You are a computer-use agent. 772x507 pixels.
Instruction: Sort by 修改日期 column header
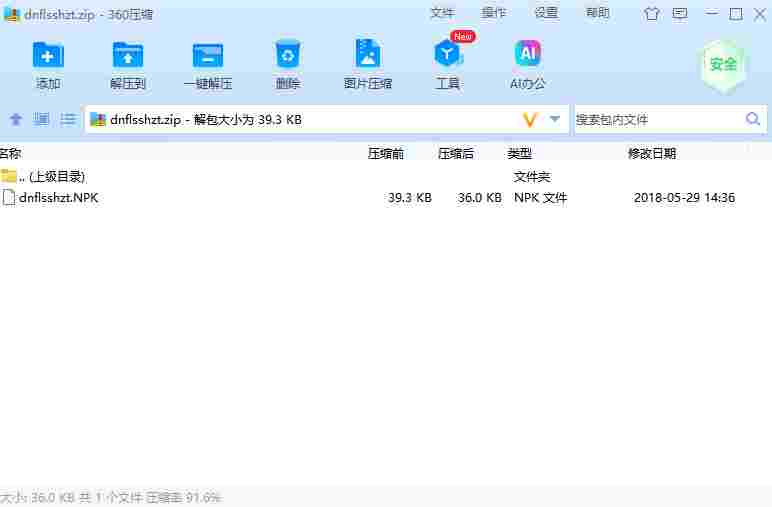pos(652,154)
